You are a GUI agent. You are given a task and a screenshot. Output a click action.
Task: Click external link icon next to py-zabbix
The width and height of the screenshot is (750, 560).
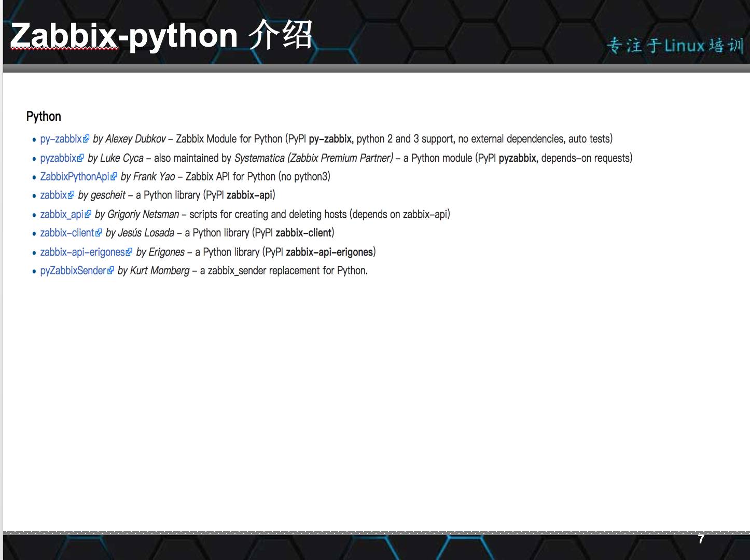click(86, 139)
